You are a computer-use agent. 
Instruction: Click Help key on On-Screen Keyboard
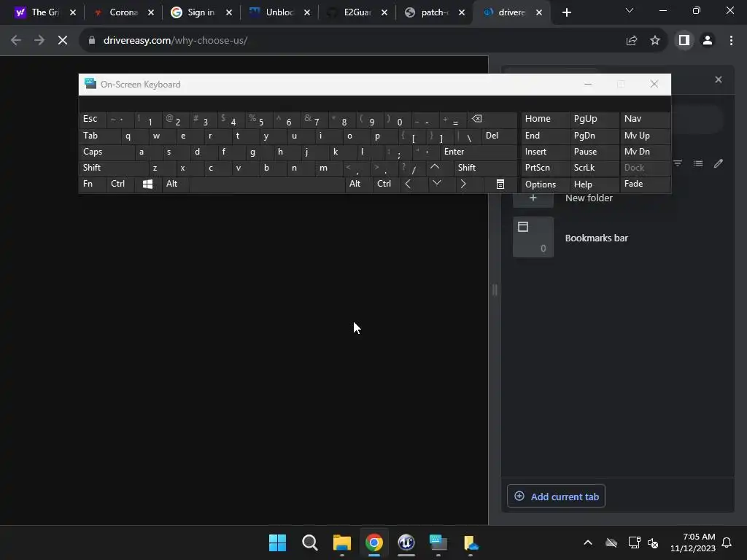point(594,184)
